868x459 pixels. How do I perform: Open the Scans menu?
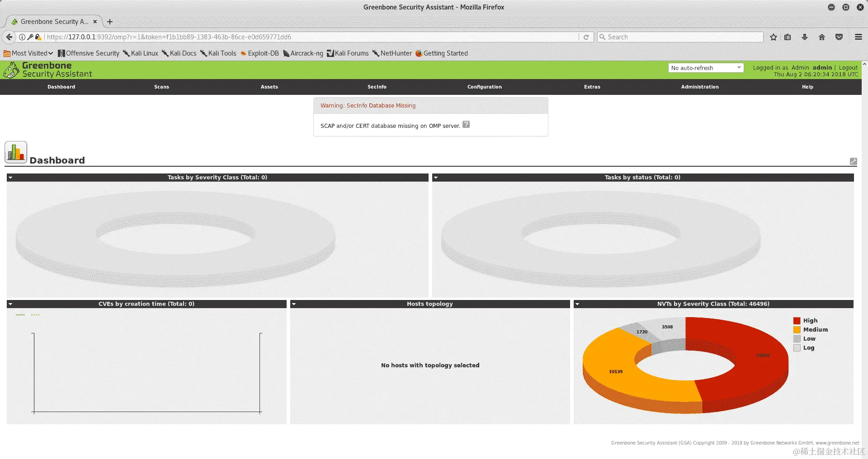coord(161,87)
